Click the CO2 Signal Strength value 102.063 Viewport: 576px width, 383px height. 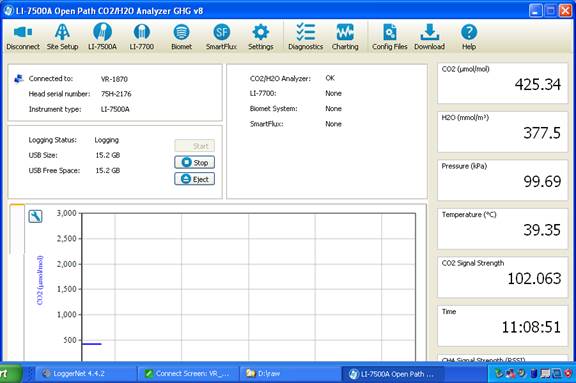534,278
